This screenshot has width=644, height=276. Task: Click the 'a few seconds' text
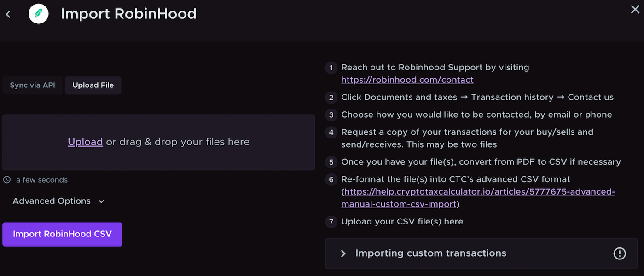[x=42, y=180]
